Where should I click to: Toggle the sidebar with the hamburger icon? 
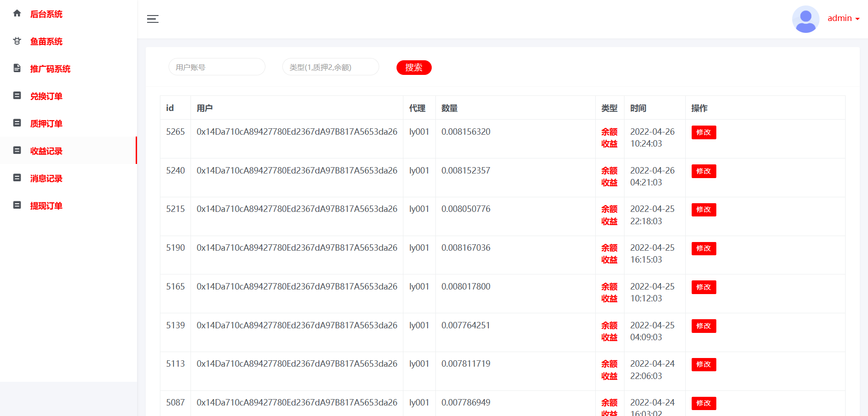[153, 19]
